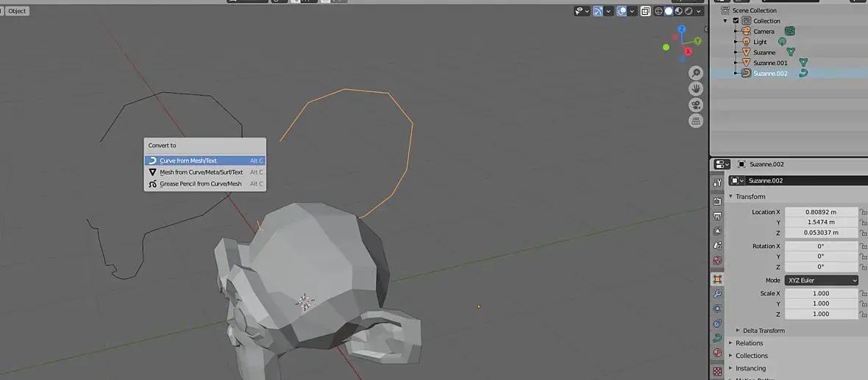868x380 pixels.
Task: Select Scene Collection row in outliner
Action: point(754,10)
